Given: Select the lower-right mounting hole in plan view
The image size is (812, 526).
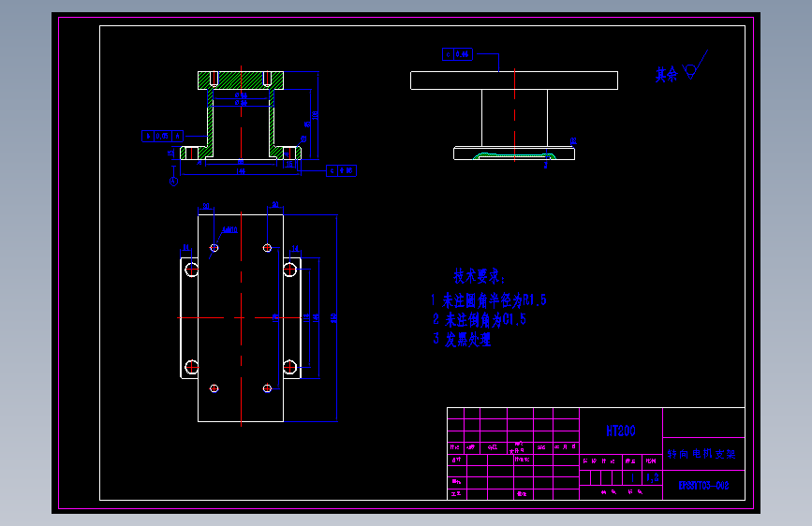Looking at the screenshot, I should tap(290, 367).
